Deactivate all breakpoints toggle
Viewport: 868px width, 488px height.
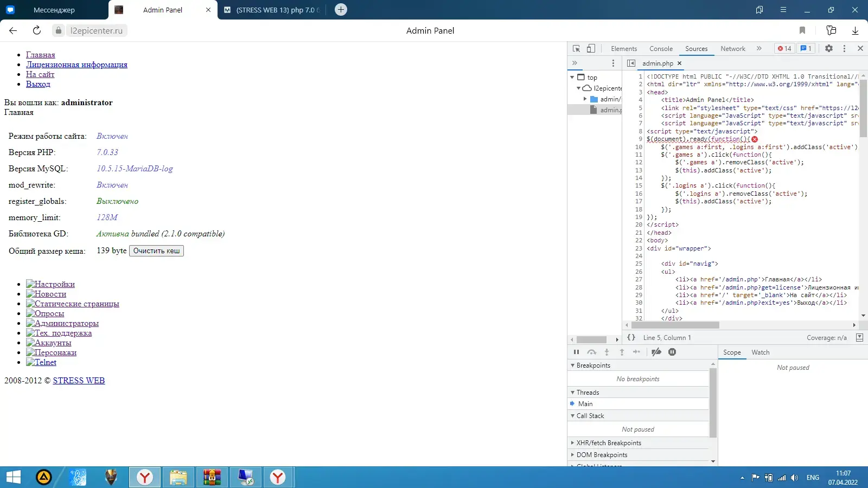click(x=656, y=352)
